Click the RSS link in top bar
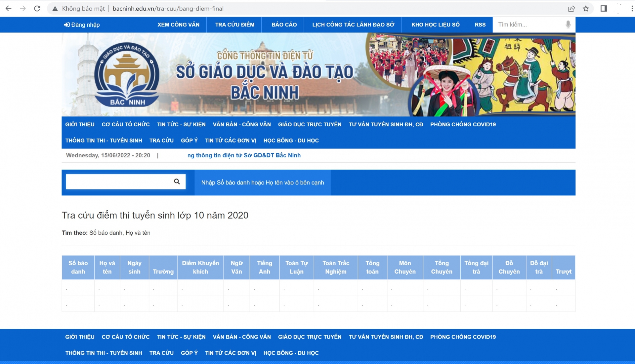The image size is (635, 364). click(480, 24)
